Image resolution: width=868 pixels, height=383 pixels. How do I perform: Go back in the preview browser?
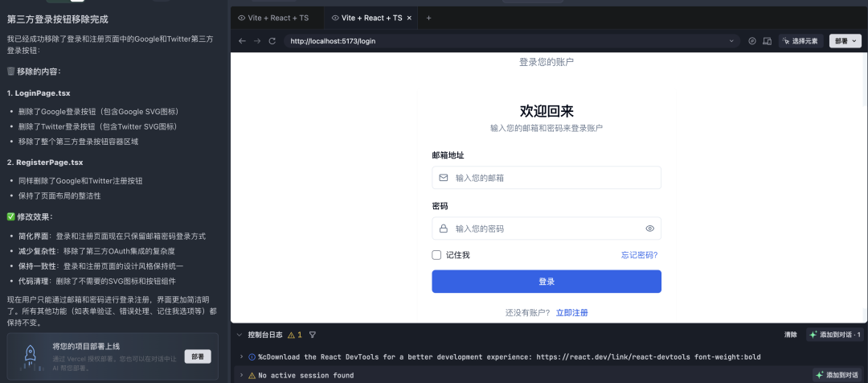coord(241,41)
